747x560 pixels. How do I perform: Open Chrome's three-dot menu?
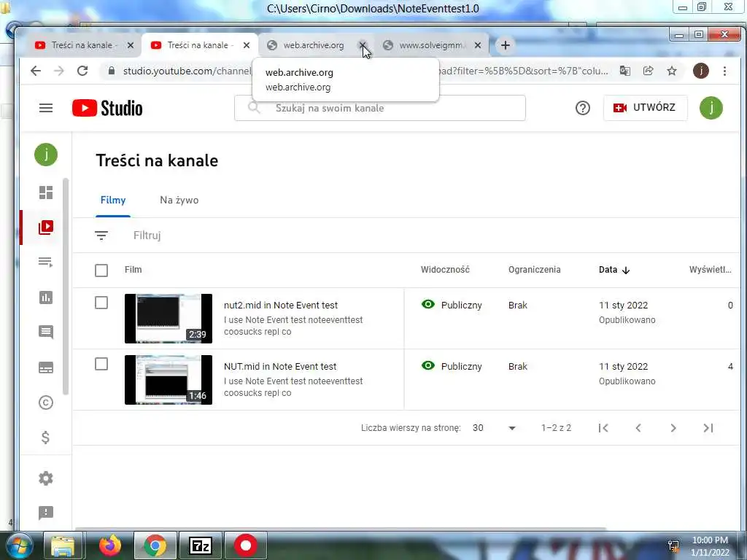click(x=724, y=71)
